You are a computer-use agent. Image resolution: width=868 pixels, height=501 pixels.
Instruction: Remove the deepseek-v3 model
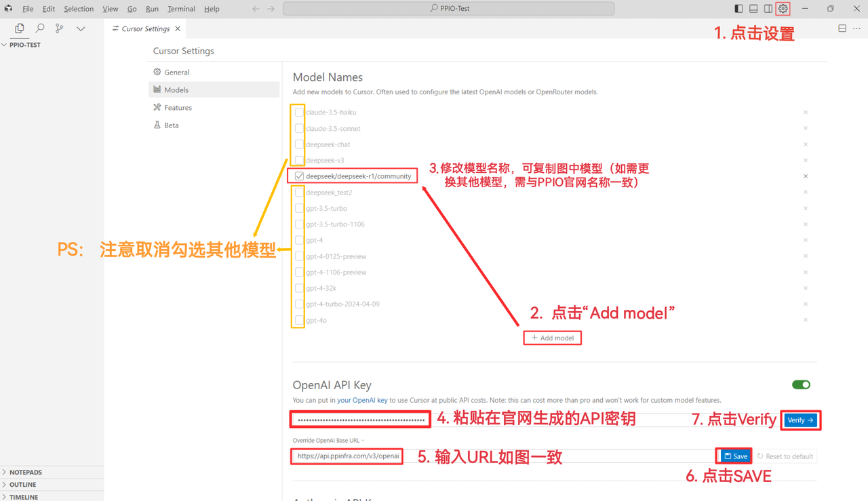point(806,161)
